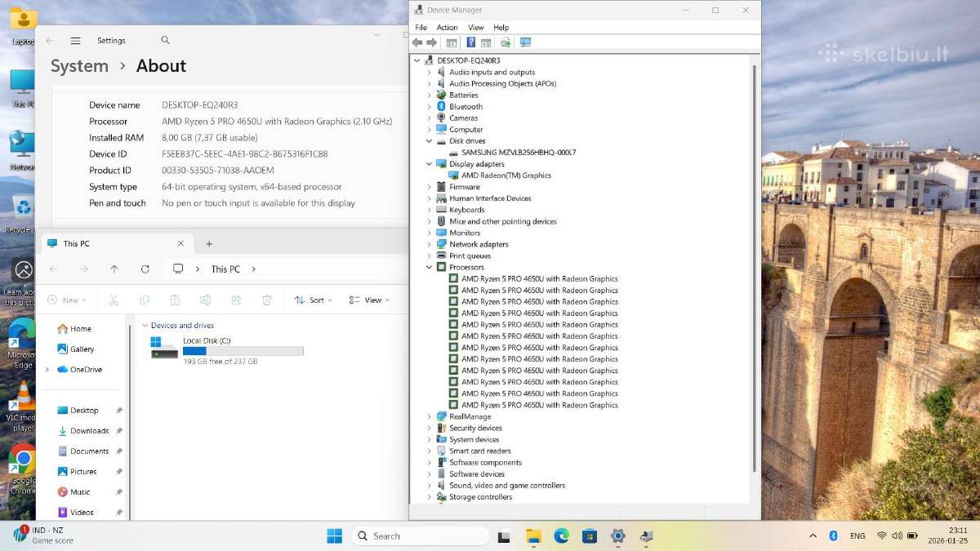Click the Rename icon in File Explorer toolbar

205,300
